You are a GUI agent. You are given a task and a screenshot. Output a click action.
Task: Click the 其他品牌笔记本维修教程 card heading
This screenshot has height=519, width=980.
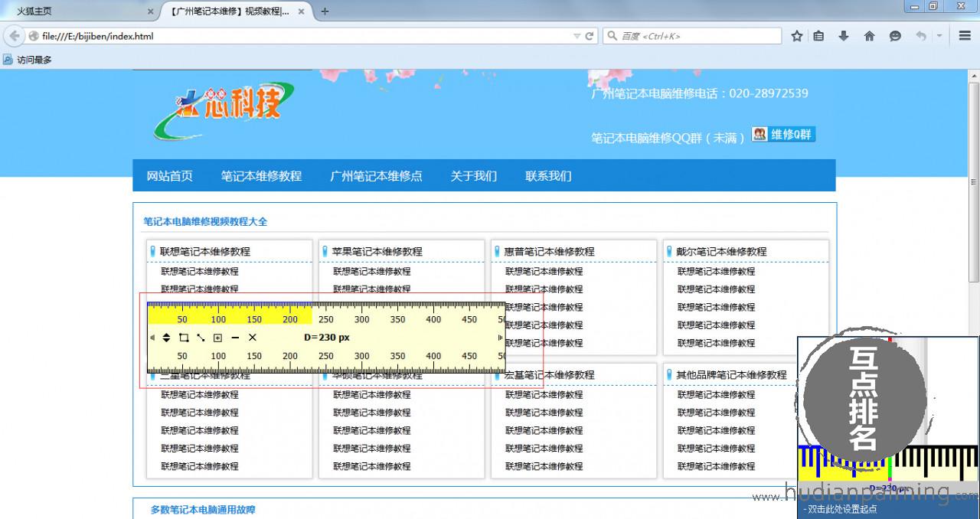tap(731, 375)
